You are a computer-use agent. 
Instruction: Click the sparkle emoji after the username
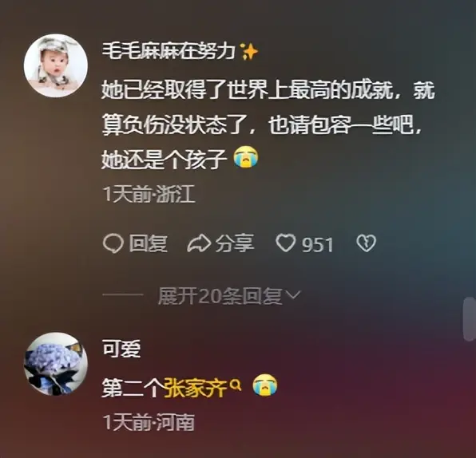click(249, 51)
